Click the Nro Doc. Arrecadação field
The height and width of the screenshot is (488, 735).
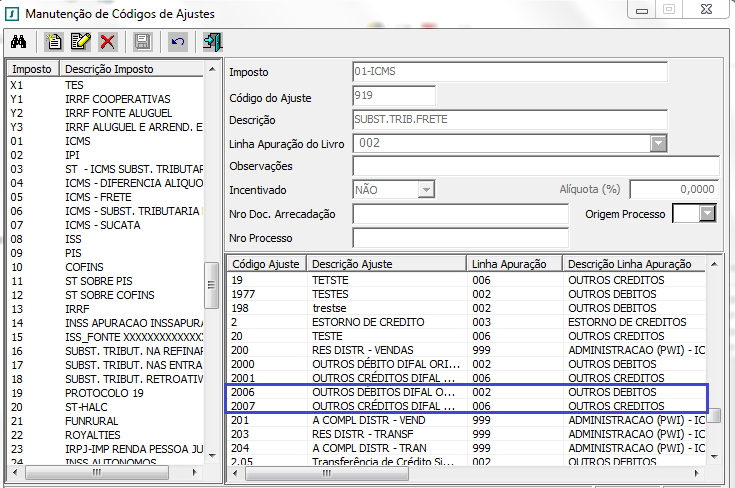coord(460,214)
